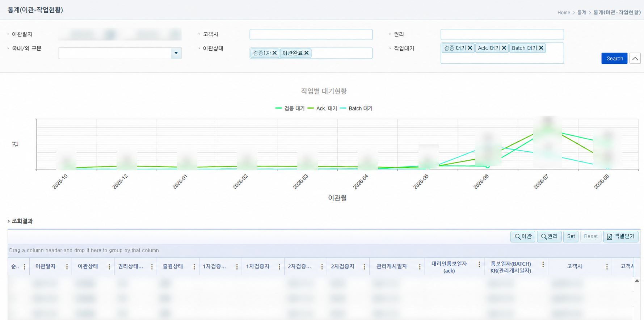Open column menu for 이관상태
Viewport: 644px width, 320px height.
(109, 267)
